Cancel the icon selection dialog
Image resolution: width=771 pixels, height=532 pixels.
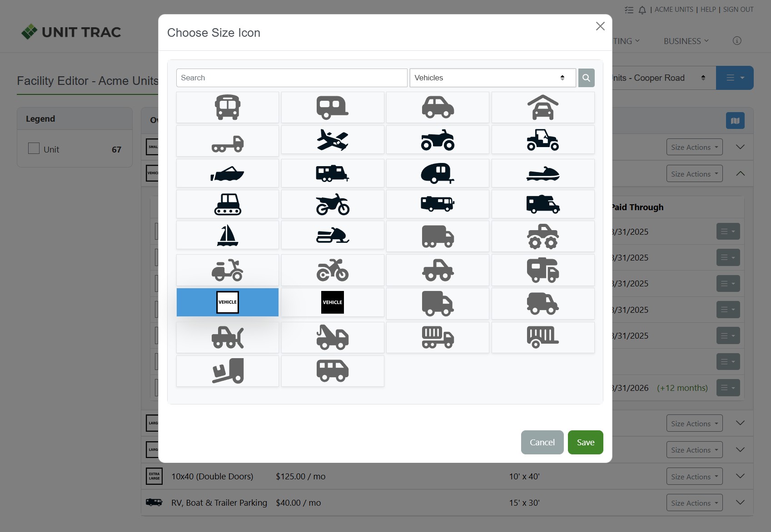click(x=542, y=442)
